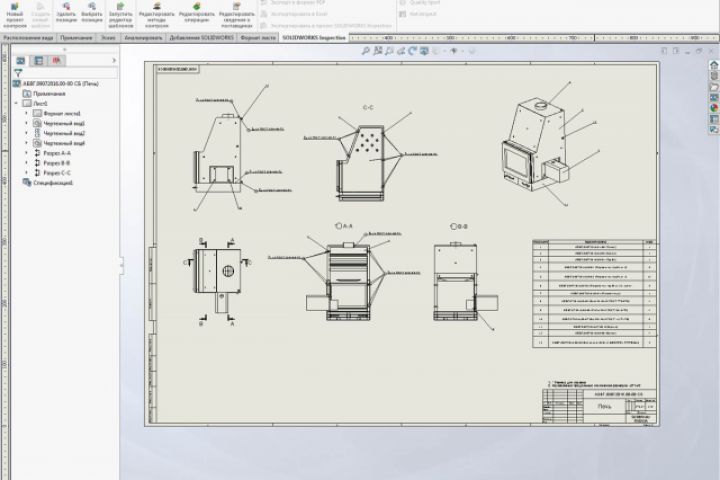
Task: Open the bottom task pane forum icon
Action: click(x=714, y=130)
